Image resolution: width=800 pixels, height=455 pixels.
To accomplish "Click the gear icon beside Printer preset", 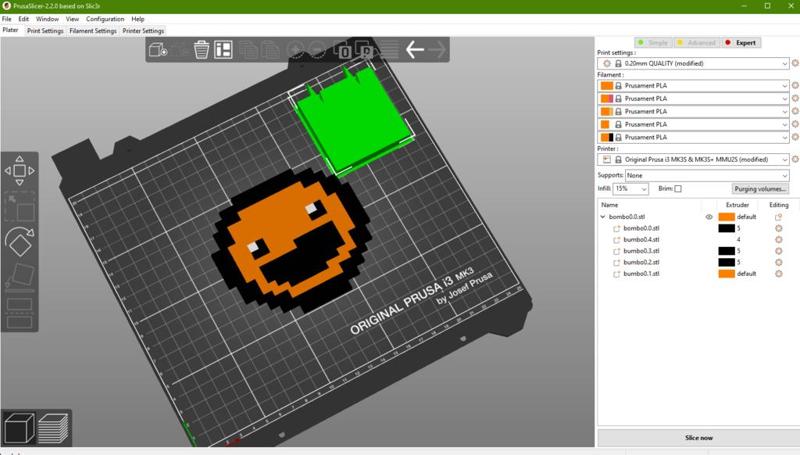I will [x=795, y=159].
